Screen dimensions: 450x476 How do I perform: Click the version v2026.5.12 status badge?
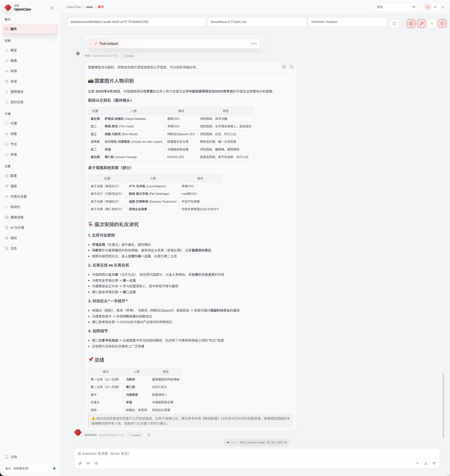30,468
